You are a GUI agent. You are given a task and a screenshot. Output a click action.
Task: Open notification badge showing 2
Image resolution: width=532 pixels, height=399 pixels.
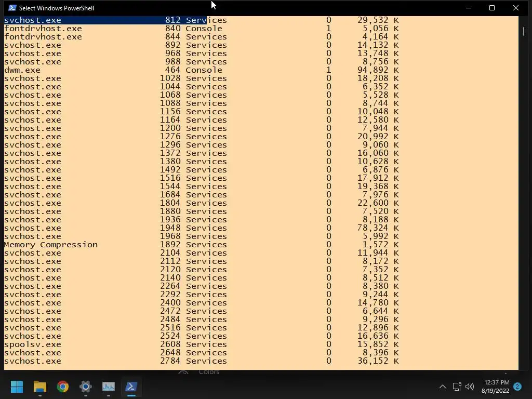(517, 387)
